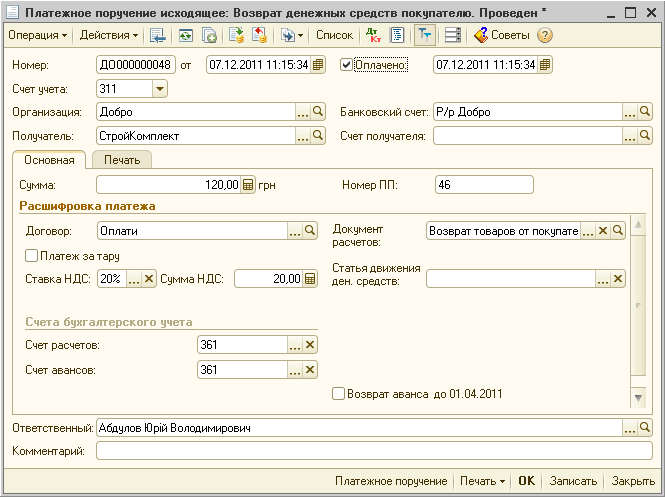Click the Сумма amount field
The image size is (665, 497).
169,185
